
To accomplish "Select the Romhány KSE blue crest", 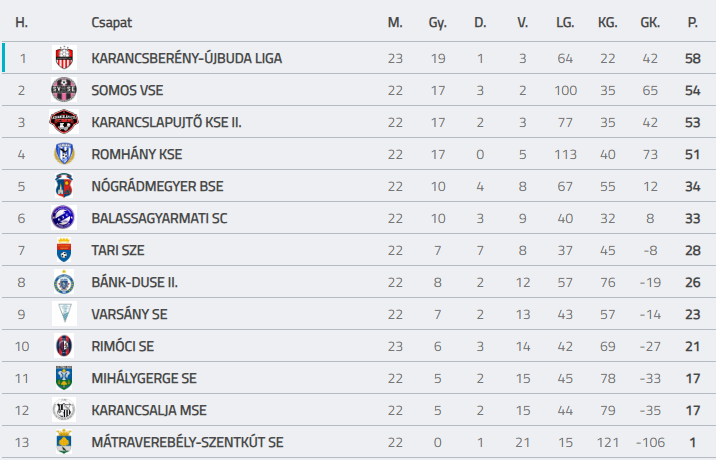I will point(64,153).
